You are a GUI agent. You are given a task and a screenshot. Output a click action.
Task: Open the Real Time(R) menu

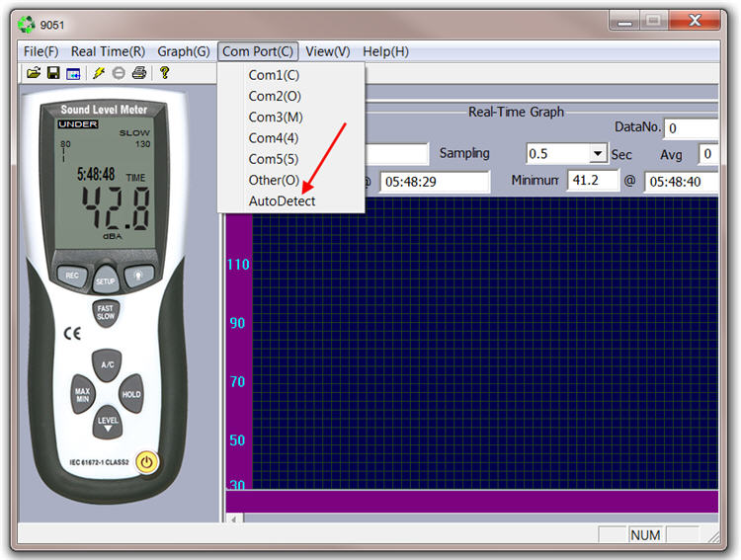[x=108, y=51]
